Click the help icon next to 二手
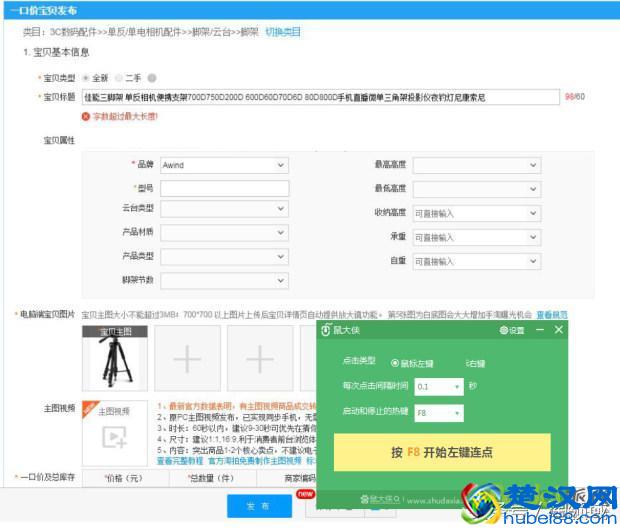 [x=152, y=78]
